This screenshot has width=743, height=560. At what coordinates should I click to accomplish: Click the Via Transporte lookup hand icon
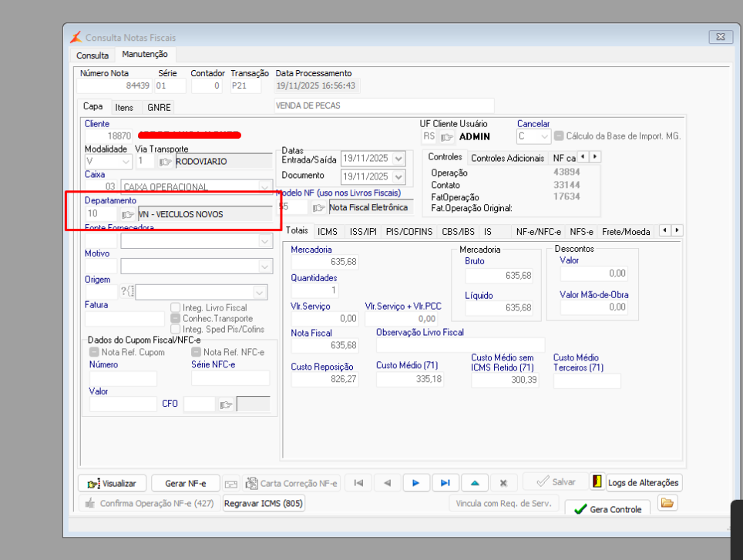[x=165, y=162]
